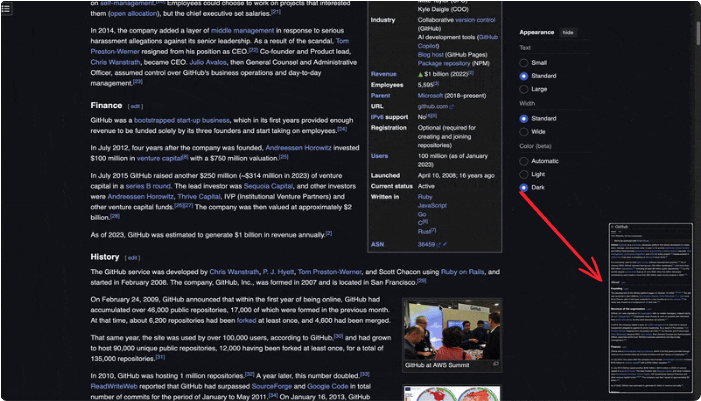701x401 pixels.
Task: Click the enlarge icon under the AWS Summit photo
Action: 496,366
